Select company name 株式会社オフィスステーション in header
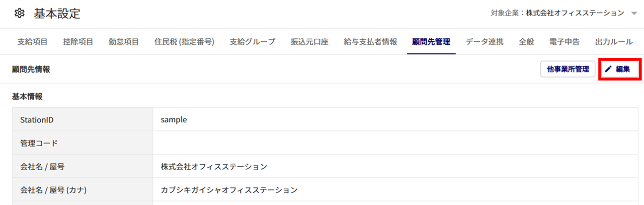This screenshot has width=644, height=205. [x=575, y=14]
